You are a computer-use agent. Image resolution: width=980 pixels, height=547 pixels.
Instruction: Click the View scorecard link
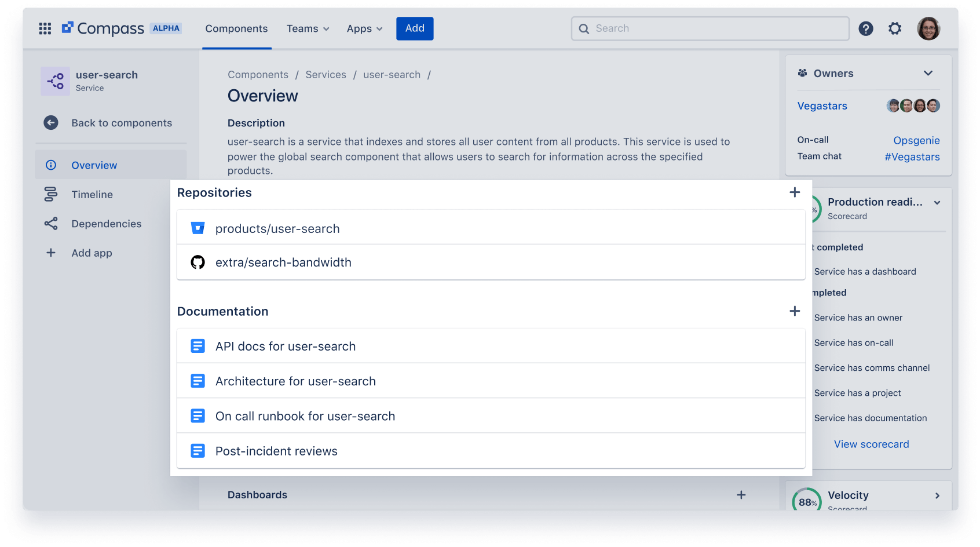click(x=871, y=444)
